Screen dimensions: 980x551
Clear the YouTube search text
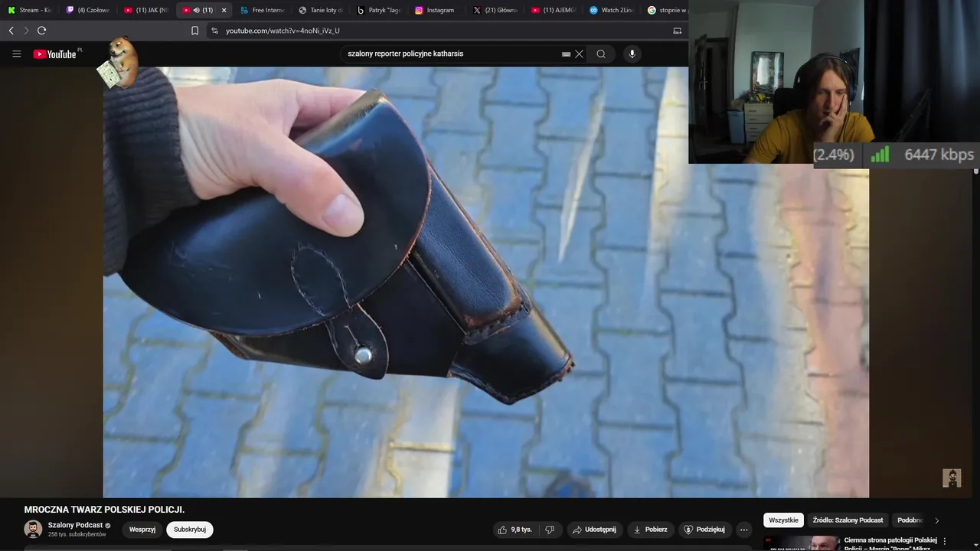click(x=580, y=54)
